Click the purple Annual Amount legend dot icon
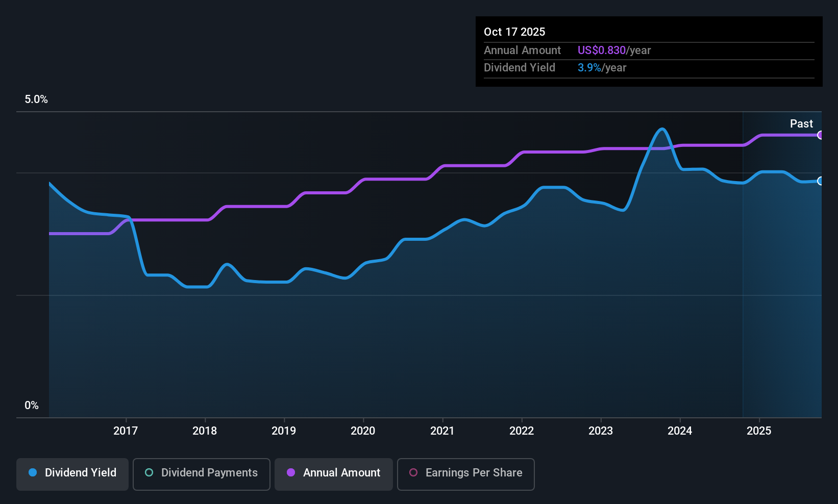This screenshot has width=838, height=504. click(290, 473)
